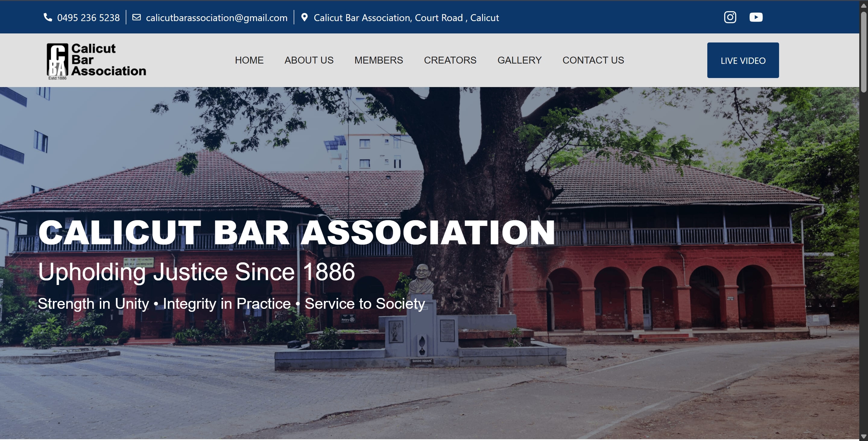
Task: Navigate to the MEMBERS page
Action: pos(378,60)
